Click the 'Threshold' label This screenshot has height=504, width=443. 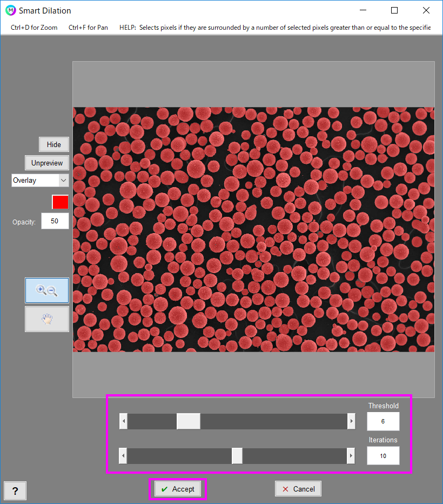coord(383,406)
